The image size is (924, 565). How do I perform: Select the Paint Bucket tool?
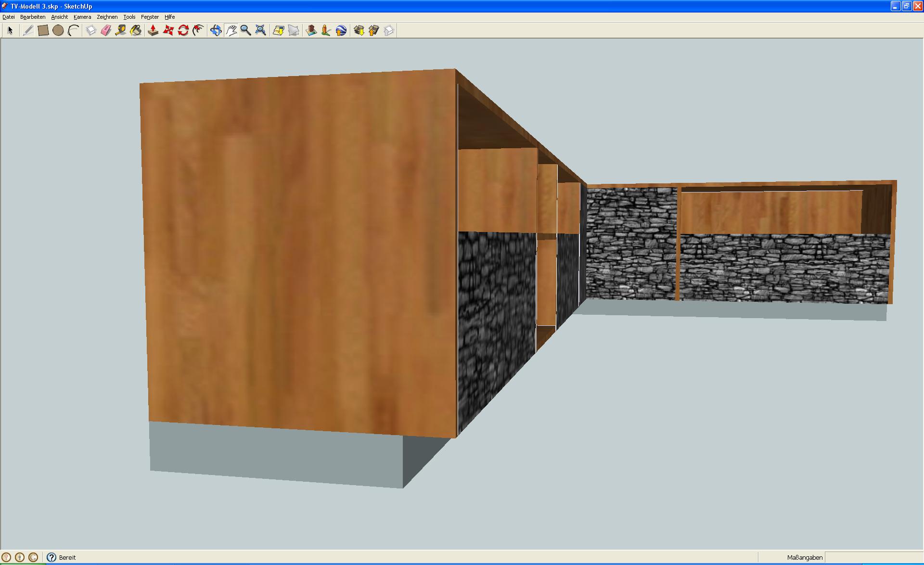coord(136,30)
